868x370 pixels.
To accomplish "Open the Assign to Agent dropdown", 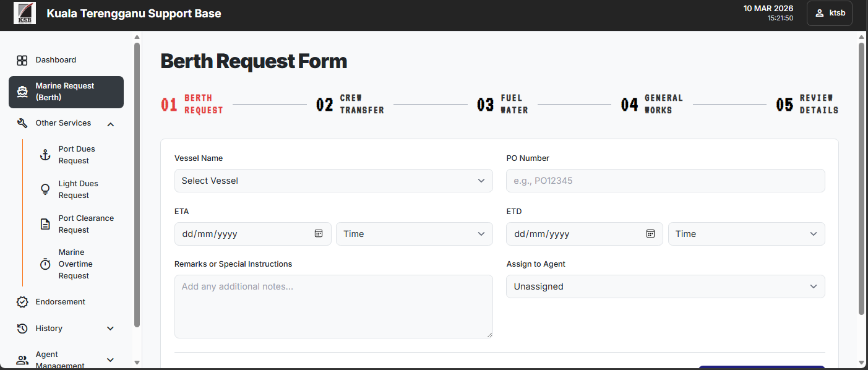I will [x=666, y=286].
